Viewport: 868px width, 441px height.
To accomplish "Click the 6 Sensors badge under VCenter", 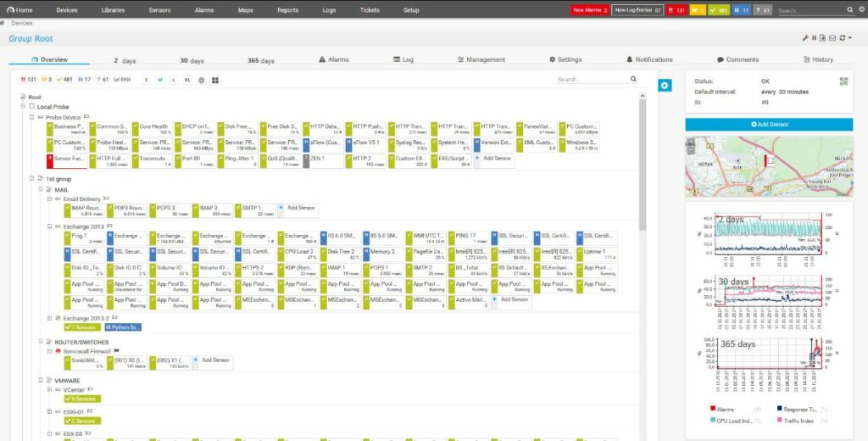I will [x=82, y=399].
